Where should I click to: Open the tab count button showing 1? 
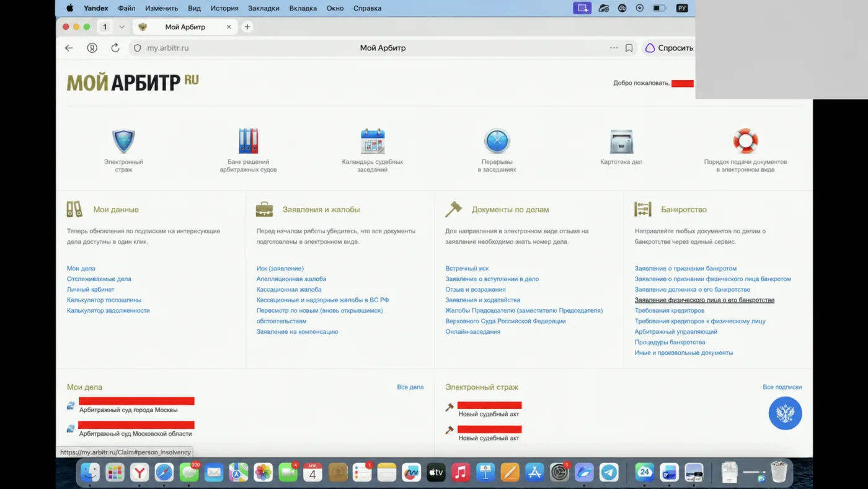105,27
